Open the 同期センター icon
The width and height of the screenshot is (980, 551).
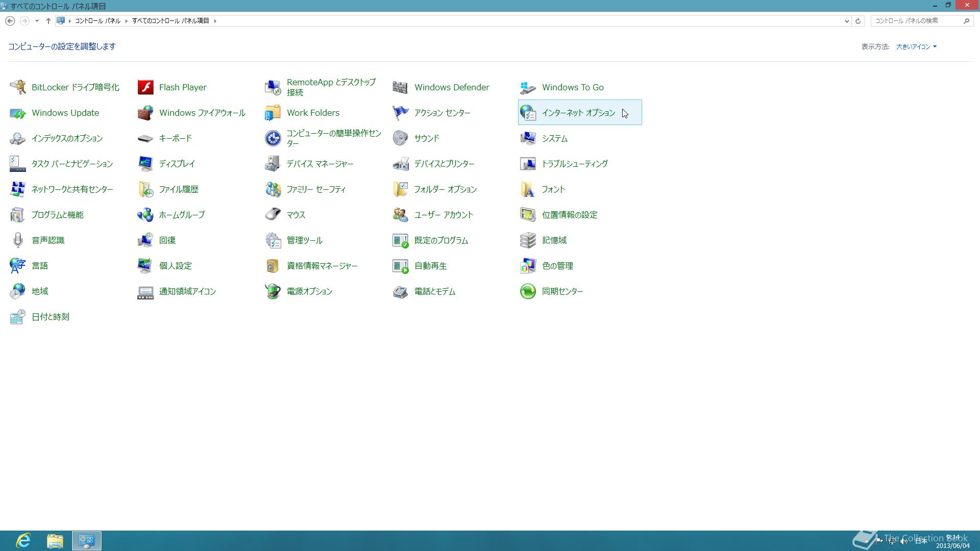[x=528, y=291]
